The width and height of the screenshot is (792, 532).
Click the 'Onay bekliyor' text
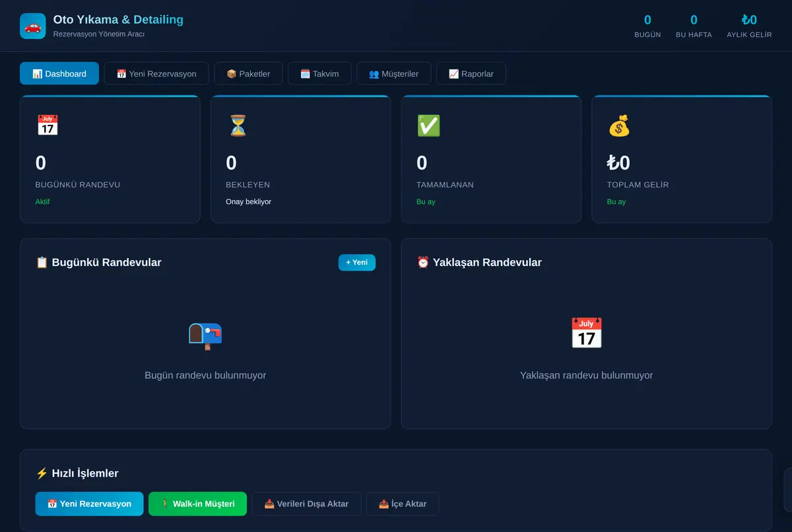pos(248,201)
